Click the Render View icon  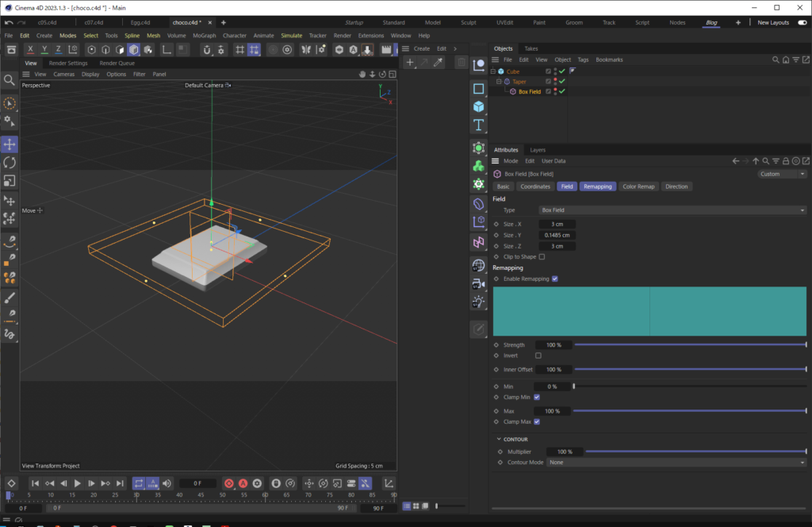[274, 51]
